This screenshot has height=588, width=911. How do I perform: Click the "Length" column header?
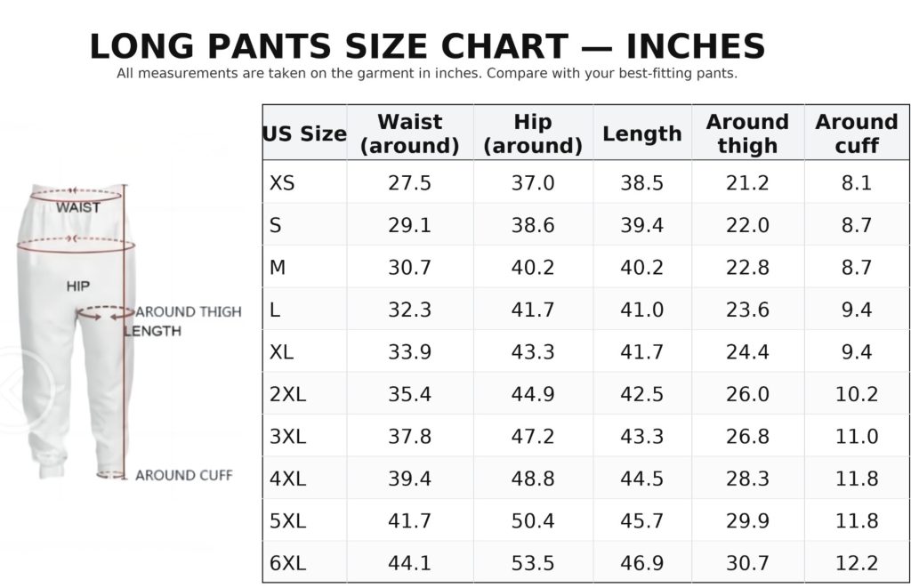(x=641, y=133)
